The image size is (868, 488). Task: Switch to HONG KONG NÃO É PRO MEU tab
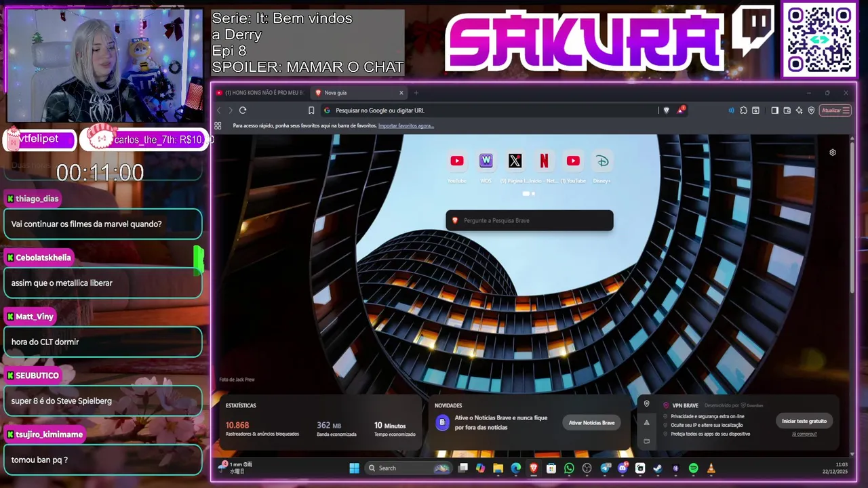[260, 93]
